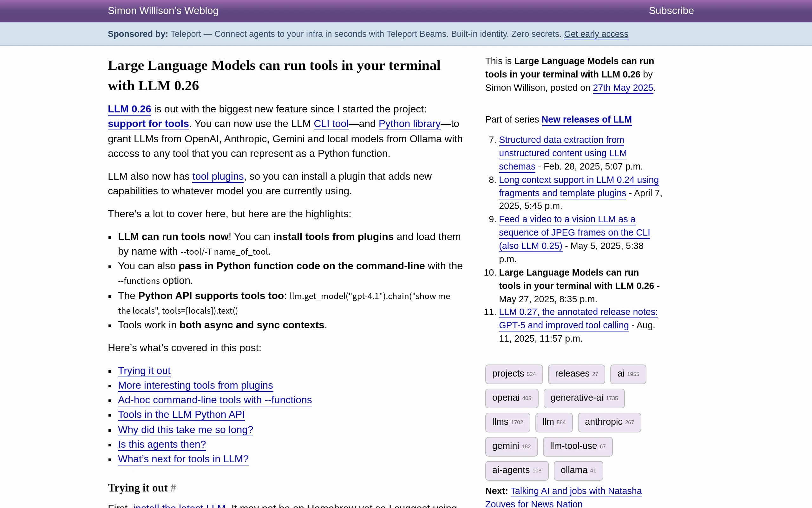
Task: Select the llm-tool-use tag
Action: click(x=578, y=446)
